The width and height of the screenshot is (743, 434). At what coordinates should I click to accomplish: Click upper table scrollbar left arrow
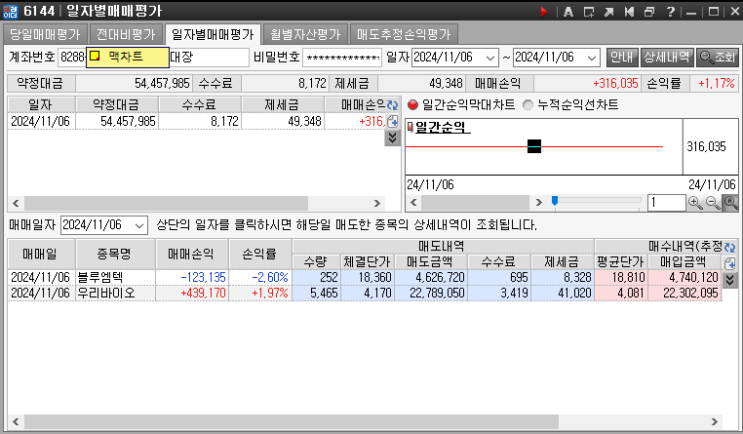pos(16,203)
